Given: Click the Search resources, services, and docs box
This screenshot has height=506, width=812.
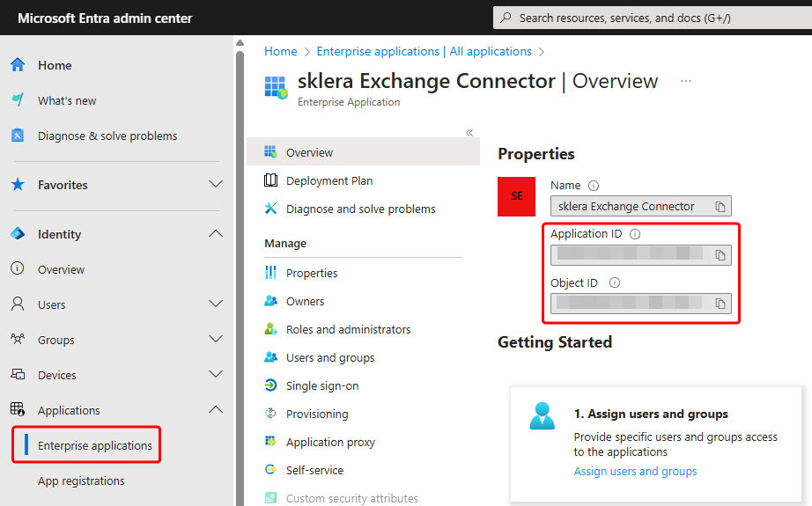Looking at the screenshot, I should pyautogui.click(x=653, y=18).
